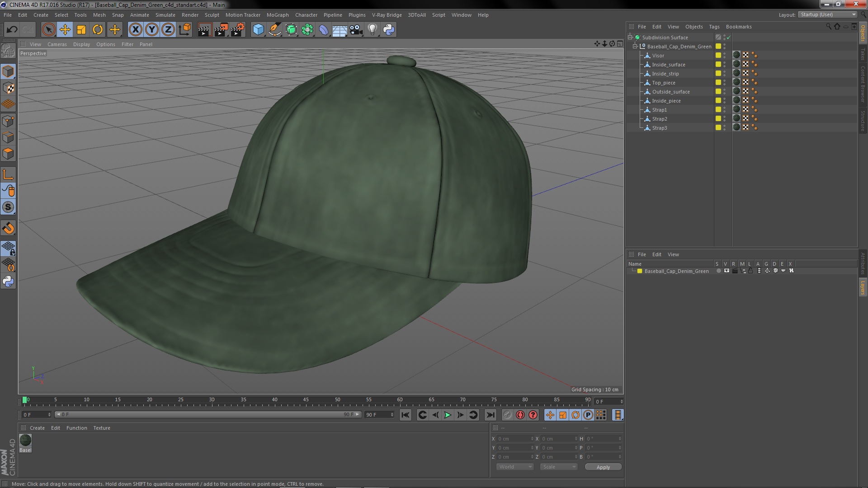Select the Scale tool in top toolbar
The height and width of the screenshot is (488, 868).
point(81,30)
